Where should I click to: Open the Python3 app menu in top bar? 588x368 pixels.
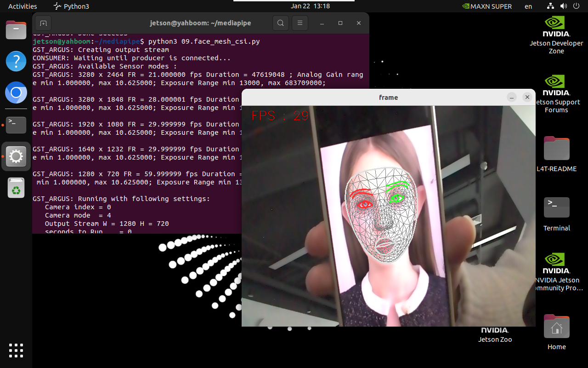(x=71, y=6)
